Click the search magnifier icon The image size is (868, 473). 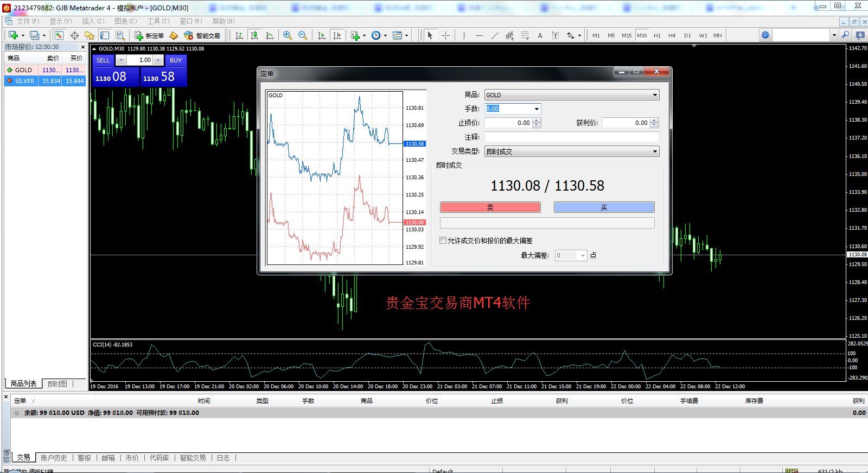point(845,35)
